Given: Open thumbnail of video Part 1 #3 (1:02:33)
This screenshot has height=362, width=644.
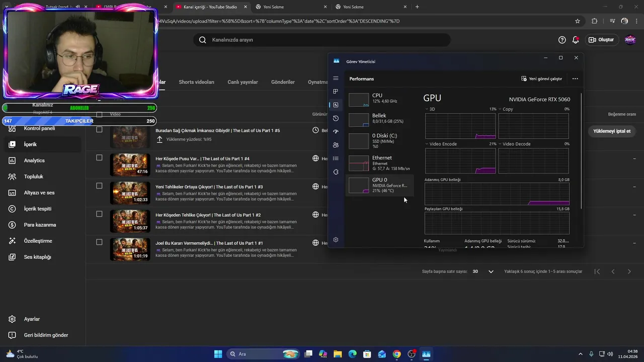Looking at the screenshot, I should [x=130, y=193].
